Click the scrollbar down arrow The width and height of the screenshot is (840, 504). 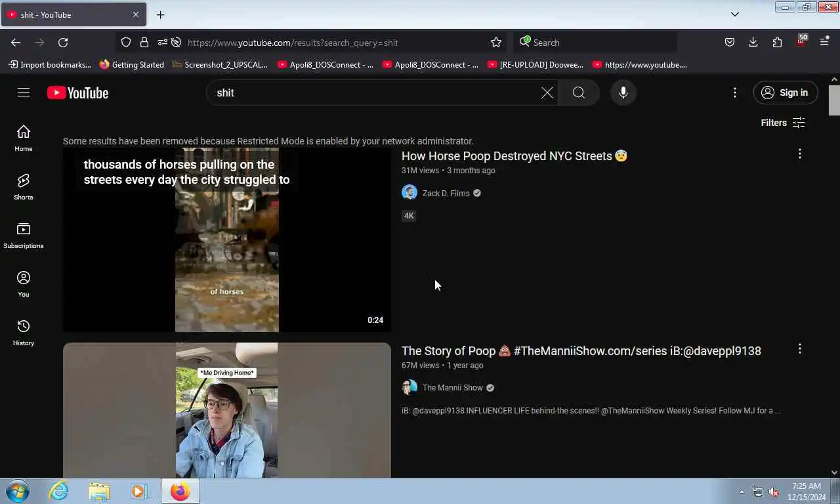point(834,472)
